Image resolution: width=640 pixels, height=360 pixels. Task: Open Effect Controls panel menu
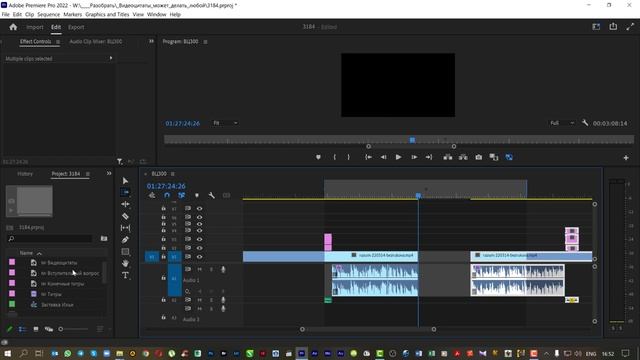click(58, 42)
